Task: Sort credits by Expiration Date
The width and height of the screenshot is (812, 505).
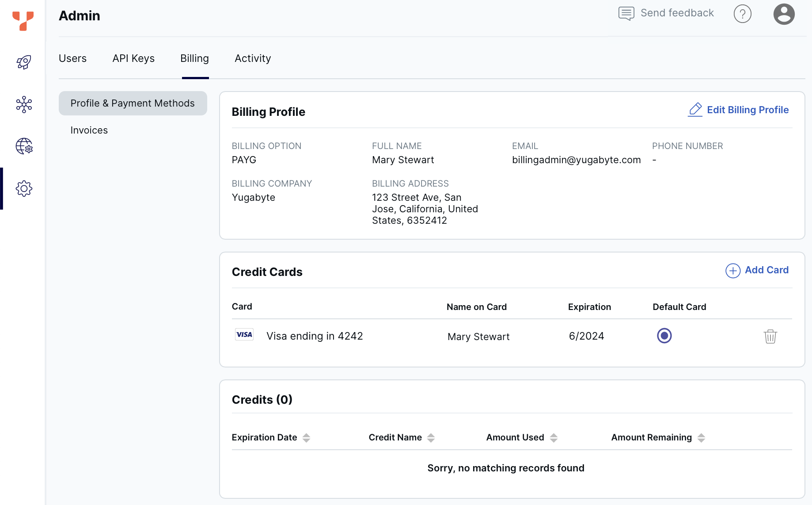Action: [x=306, y=438]
